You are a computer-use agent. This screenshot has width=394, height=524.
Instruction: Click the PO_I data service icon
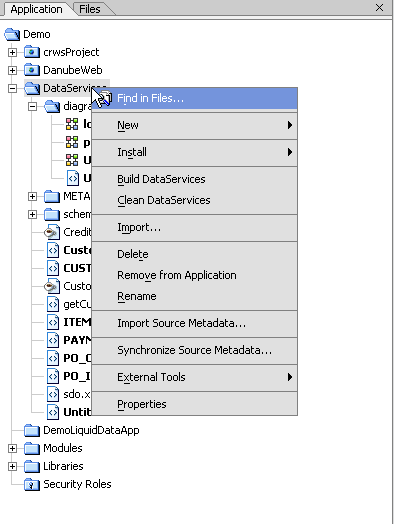click(x=53, y=376)
